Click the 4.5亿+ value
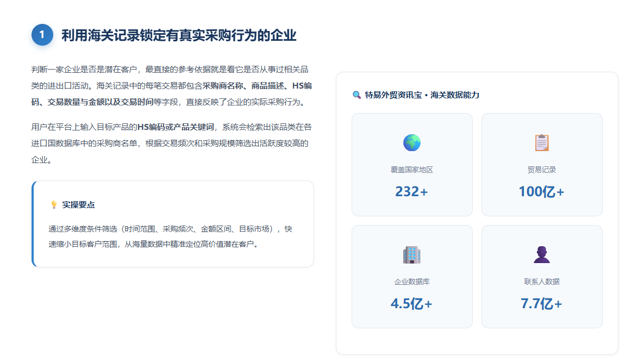 click(411, 304)
